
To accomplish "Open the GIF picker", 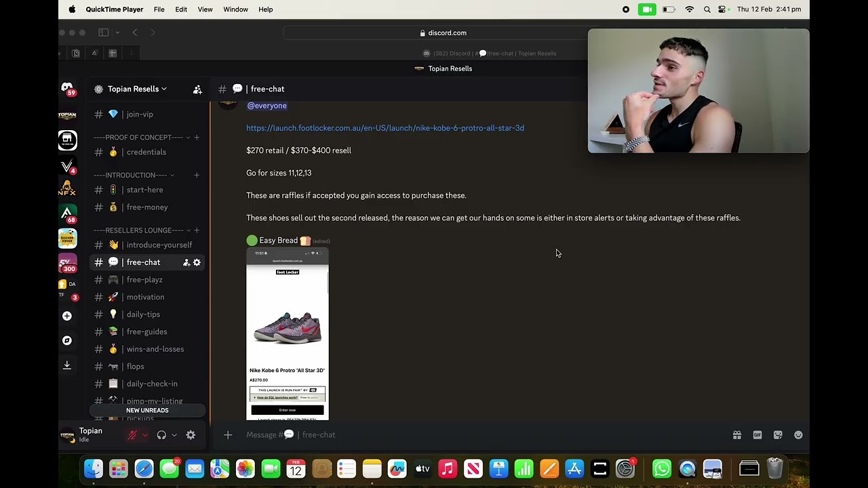I will click(757, 435).
